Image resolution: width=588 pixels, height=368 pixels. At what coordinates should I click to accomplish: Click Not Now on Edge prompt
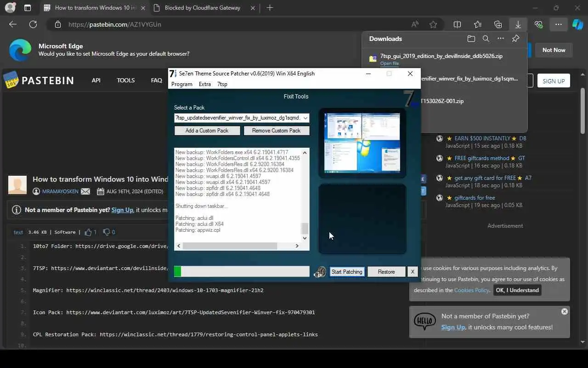[554, 50]
